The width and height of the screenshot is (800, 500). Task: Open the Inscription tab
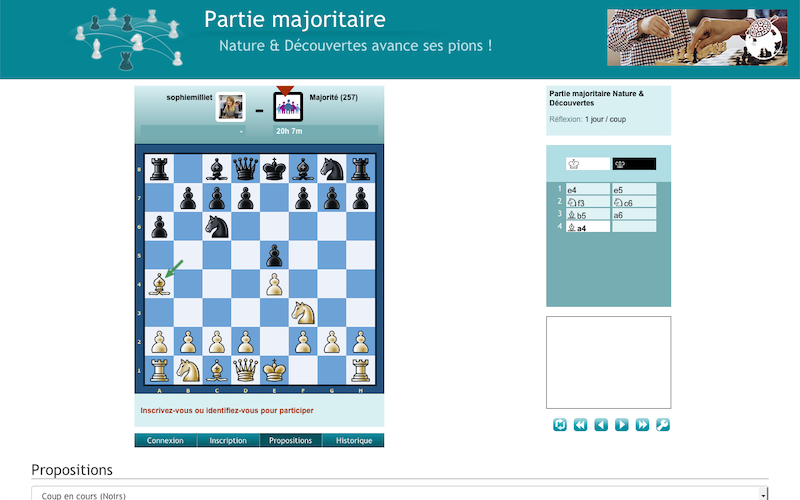[228, 440]
